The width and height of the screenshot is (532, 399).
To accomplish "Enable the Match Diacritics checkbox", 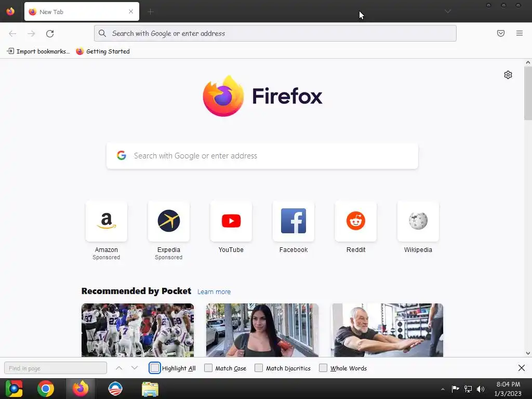I will click(259, 368).
